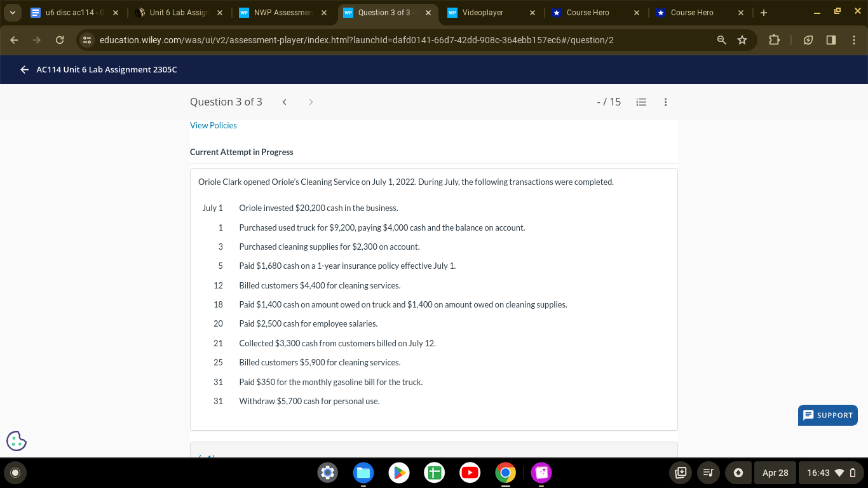
Task: Close the u6 disc ac114 tab
Action: point(115,12)
